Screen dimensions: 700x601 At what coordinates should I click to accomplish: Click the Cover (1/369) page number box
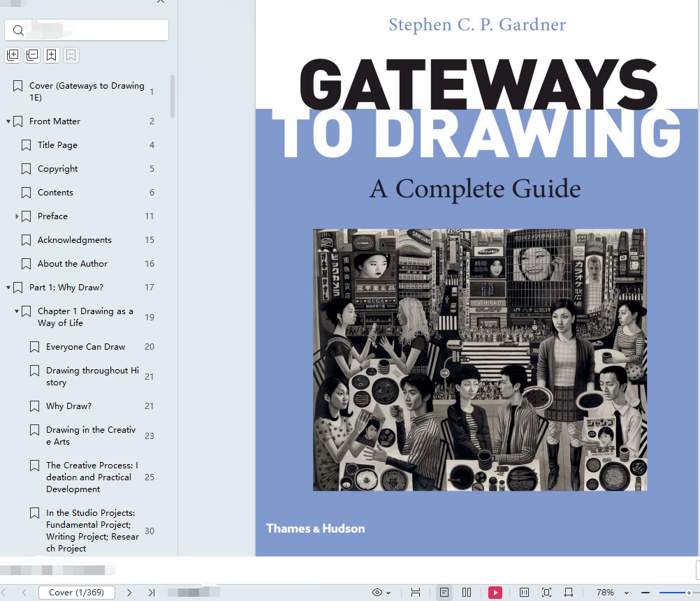click(x=77, y=593)
